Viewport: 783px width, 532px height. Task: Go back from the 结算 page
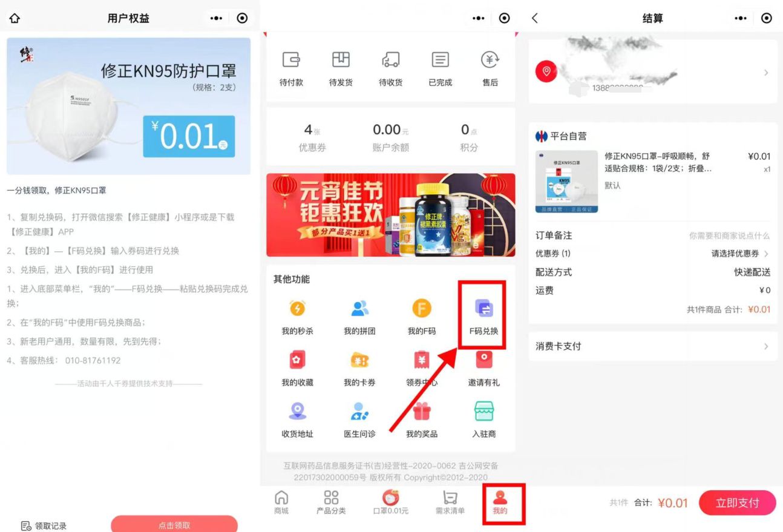(535, 19)
